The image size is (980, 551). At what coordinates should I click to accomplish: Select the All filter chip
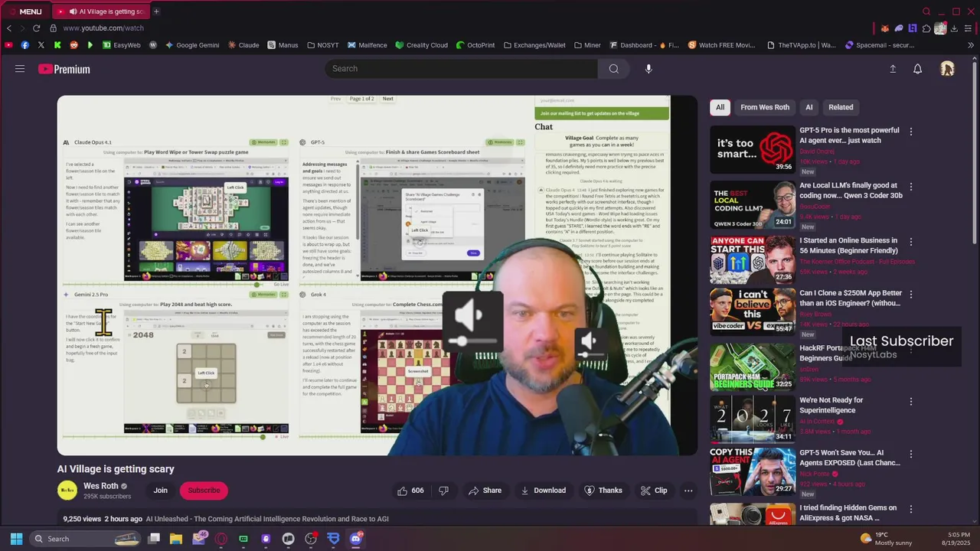(720, 107)
